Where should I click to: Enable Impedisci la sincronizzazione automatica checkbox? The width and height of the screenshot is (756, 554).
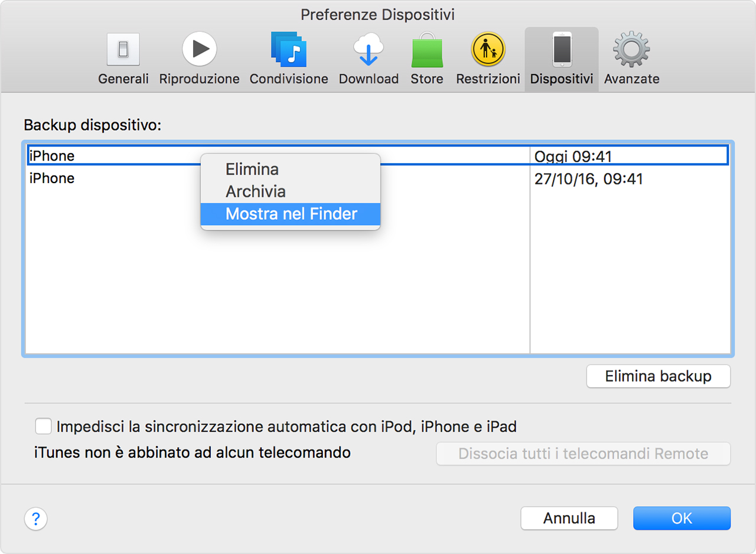[x=44, y=426]
